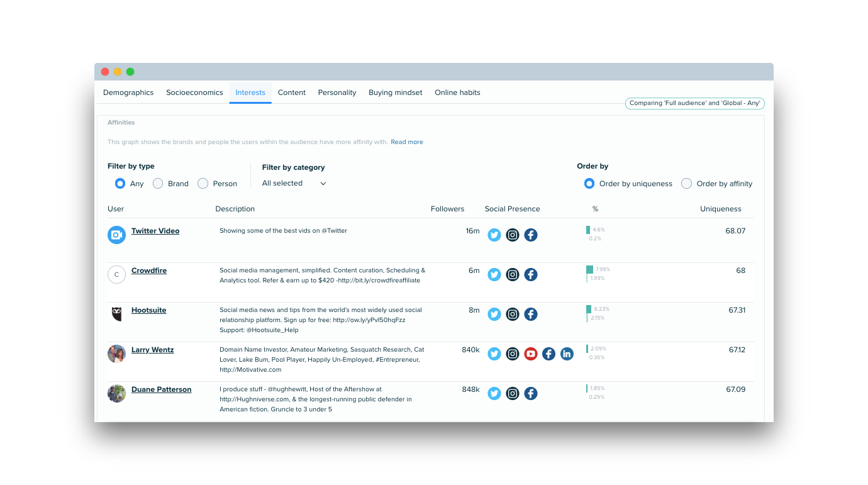Open the All selected category dropdown
Screen dimensions: 868x485
294,184
